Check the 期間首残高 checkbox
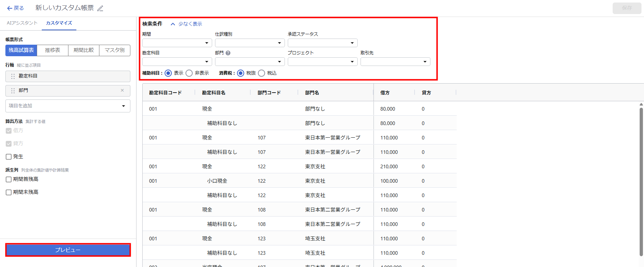The image size is (644, 267). tap(9, 179)
